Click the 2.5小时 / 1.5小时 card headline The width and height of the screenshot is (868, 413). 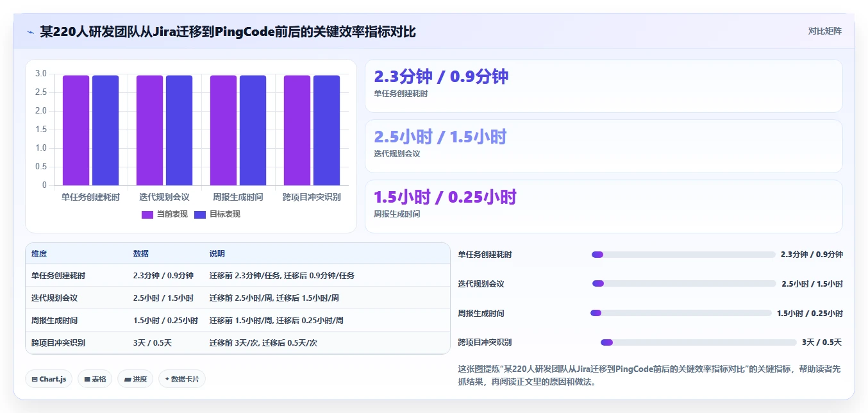click(440, 137)
